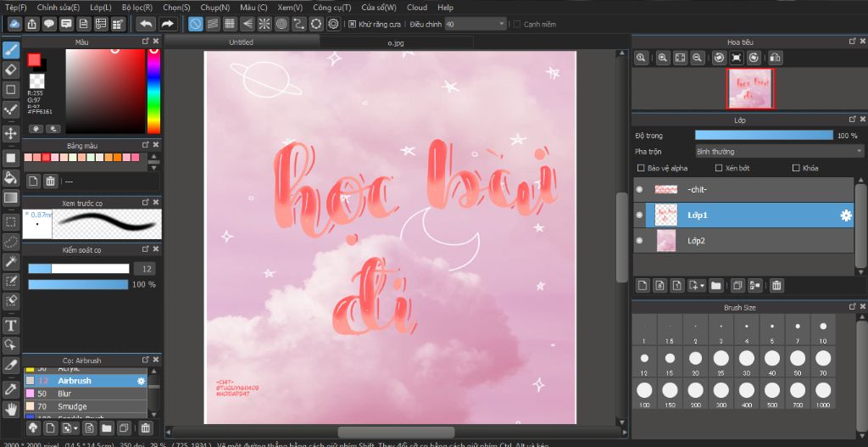Hide the Lớp1 layer
Image resolution: width=868 pixels, height=447 pixels.
pos(639,215)
